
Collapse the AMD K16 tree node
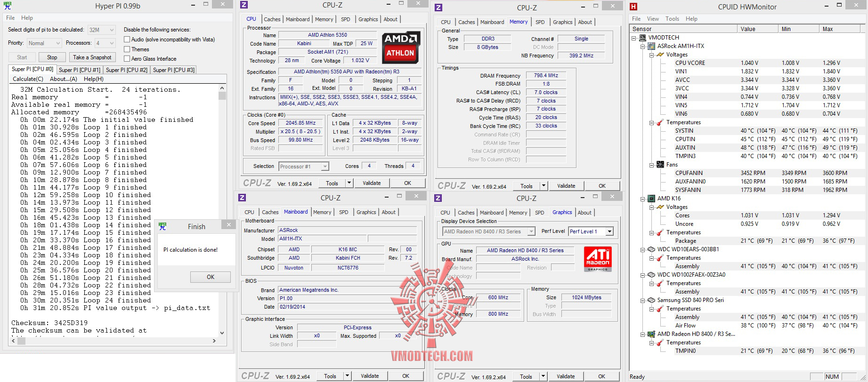[643, 199]
